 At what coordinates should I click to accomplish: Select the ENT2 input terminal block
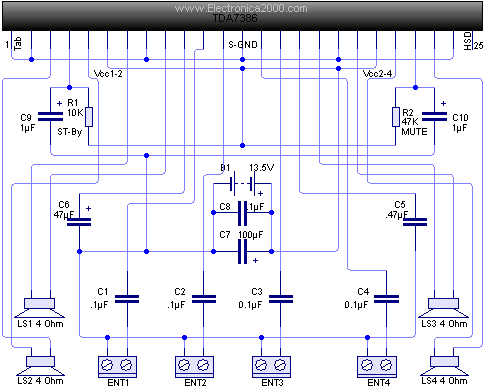pyautogui.click(x=194, y=366)
